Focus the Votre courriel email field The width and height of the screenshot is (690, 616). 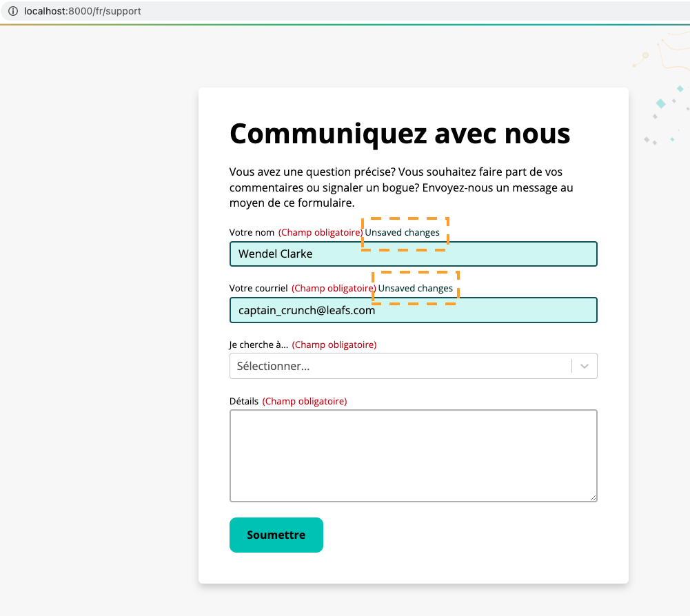pyautogui.click(x=413, y=310)
